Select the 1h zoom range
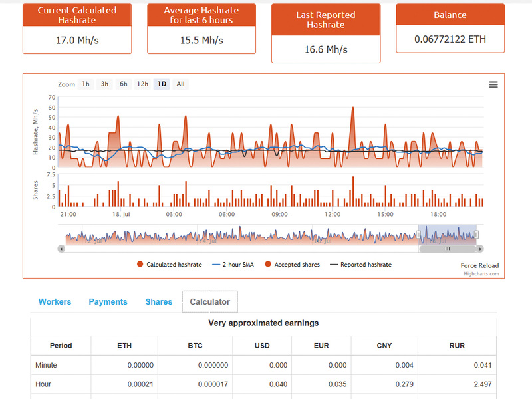Screen dimensions: 532x399 86,84
